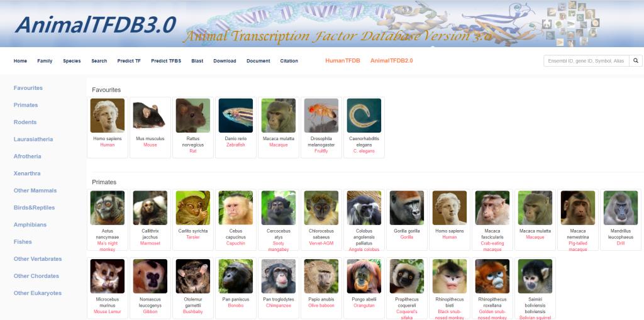Focus the Ensembl ID search field

(586, 61)
